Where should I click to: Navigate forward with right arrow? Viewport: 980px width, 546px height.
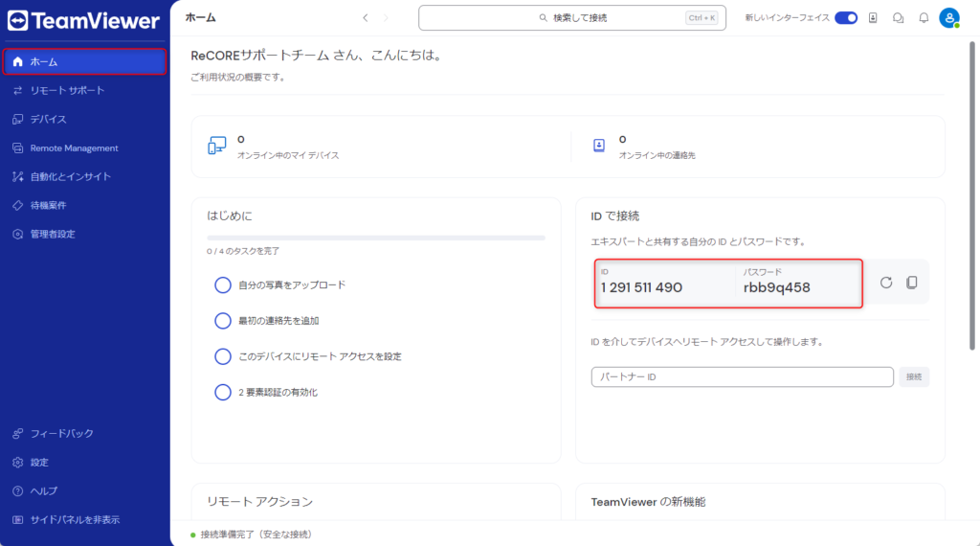[386, 18]
